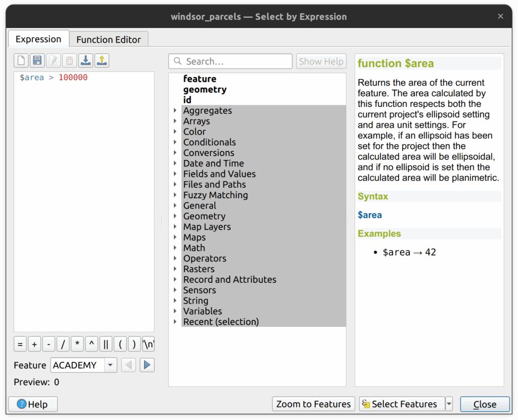Click the import user expressions icon
The height and width of the screenshot is (420, 518).
[85, 61]
